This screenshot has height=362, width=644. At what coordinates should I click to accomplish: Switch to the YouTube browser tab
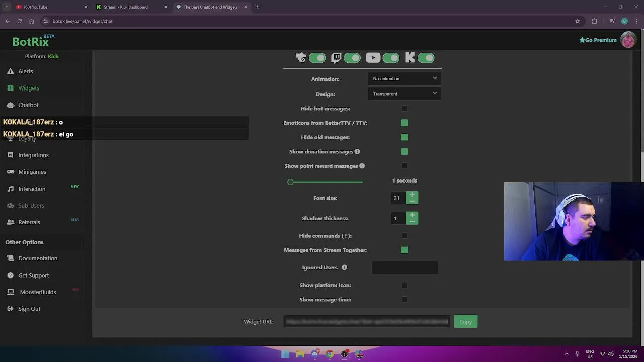tap(50, 7)
